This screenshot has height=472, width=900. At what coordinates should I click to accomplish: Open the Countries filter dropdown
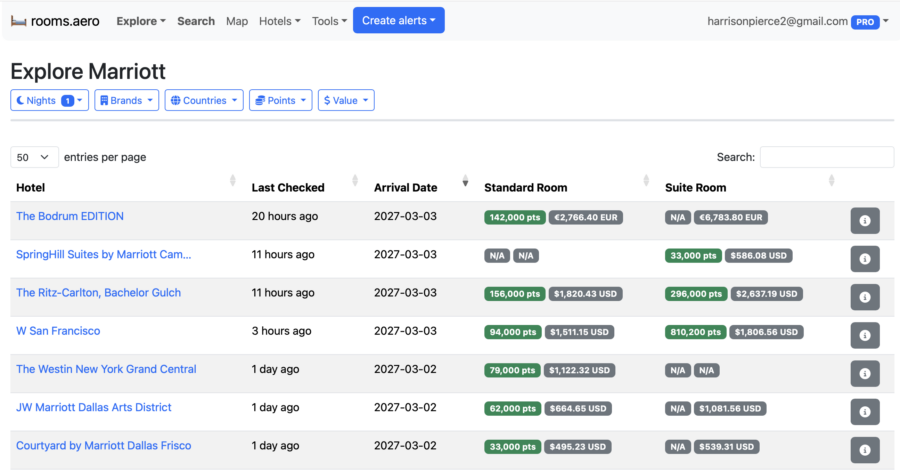tap(204, 100)
